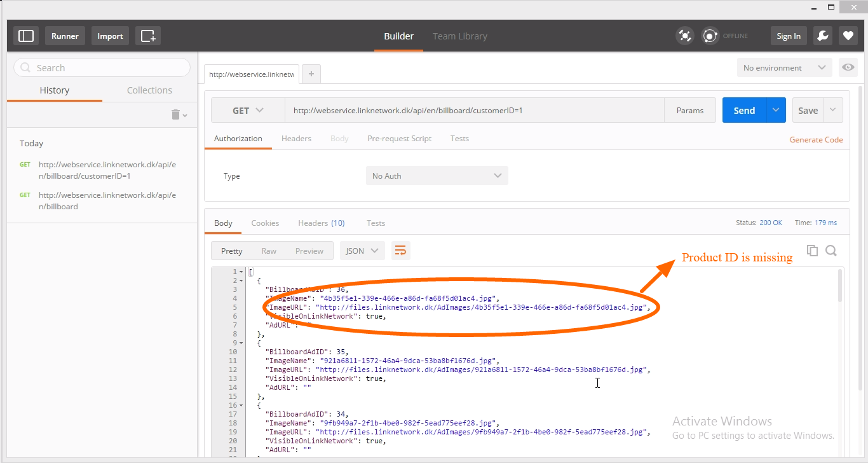Click the request URL field

[x=474, y=110]
